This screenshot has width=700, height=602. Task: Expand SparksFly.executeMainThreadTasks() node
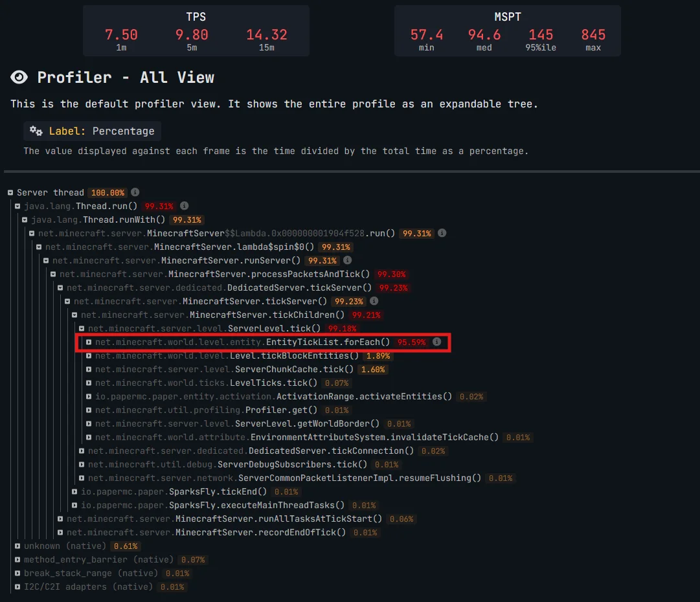point(74,506)
